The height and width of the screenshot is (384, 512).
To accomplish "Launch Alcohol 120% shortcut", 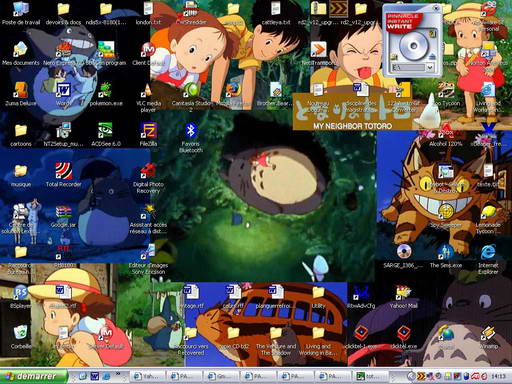I will (x=445, y=133).
